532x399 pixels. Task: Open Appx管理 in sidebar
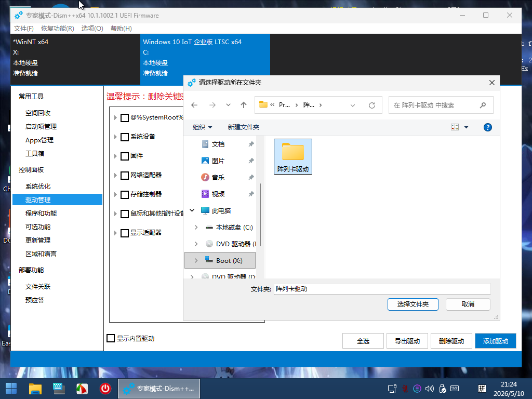click(x=39, y=140)
